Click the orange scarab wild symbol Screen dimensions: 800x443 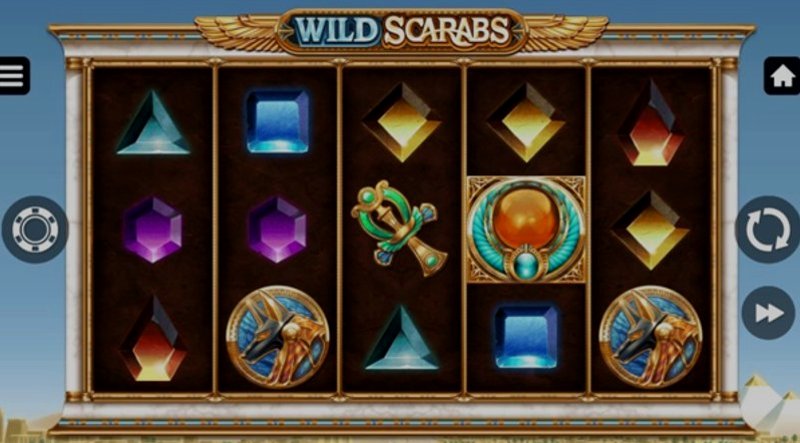526,230
